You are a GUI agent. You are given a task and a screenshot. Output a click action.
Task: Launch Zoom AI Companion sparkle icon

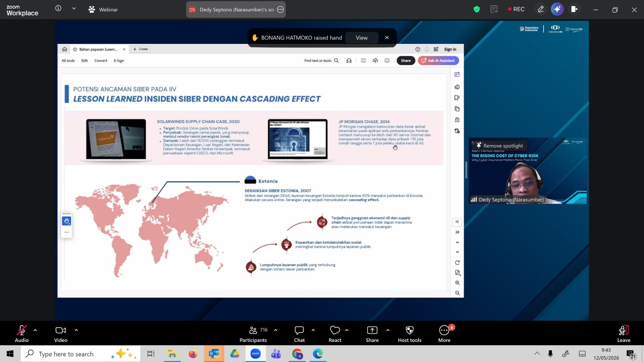click(557, 9)
